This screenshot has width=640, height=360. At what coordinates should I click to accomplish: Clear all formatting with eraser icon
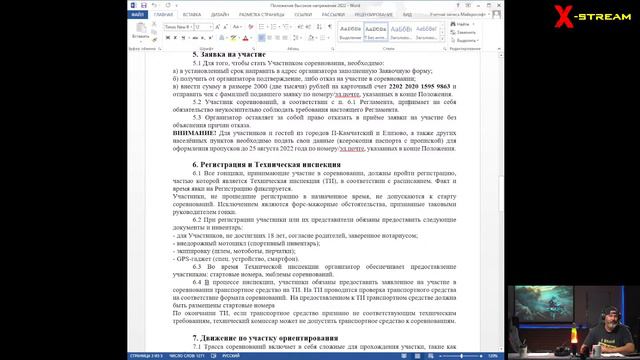251,27
